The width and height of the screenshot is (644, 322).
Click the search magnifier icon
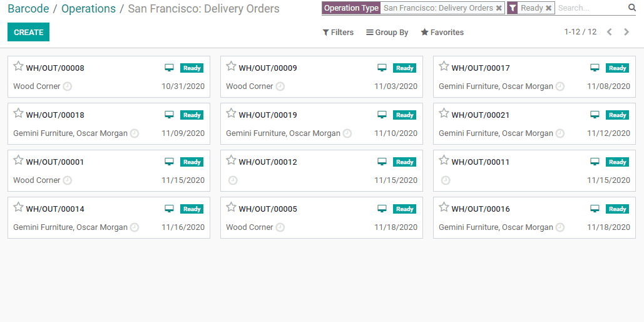[631, 8]
